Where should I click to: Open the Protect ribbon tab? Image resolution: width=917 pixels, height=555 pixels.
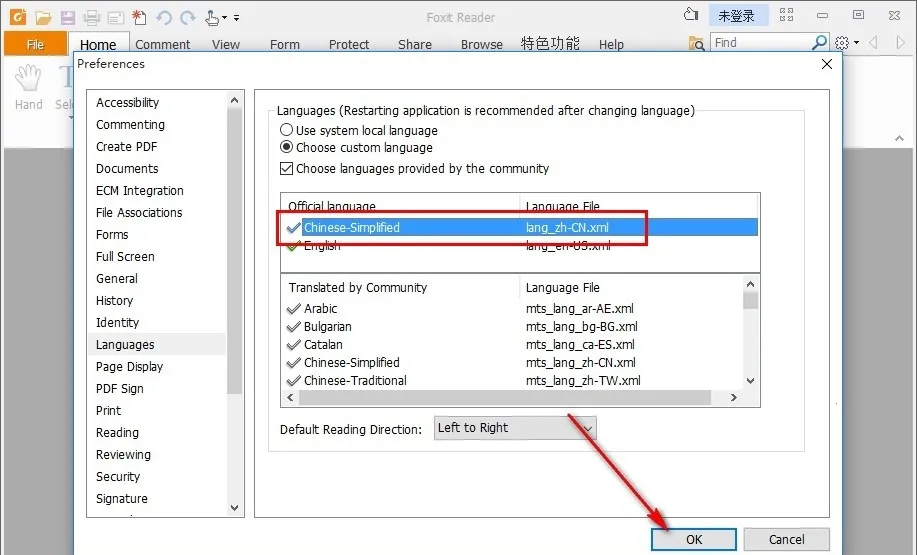click(349, 44)
